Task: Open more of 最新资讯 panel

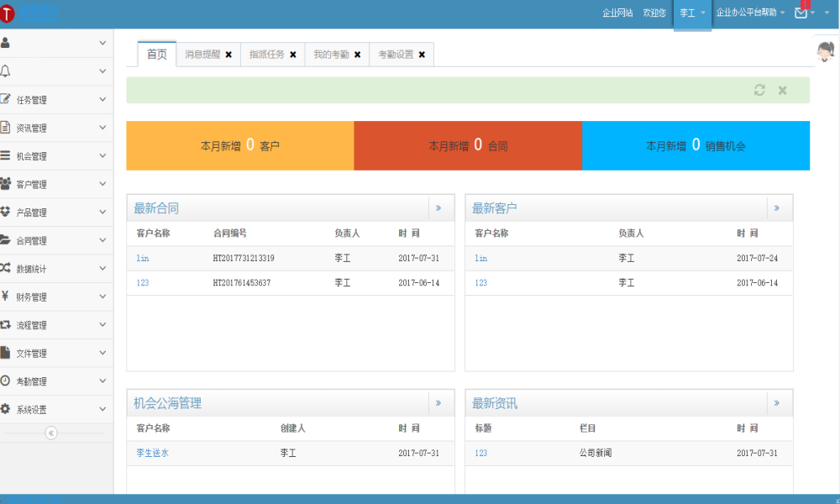Action: [x=777, y=402]
